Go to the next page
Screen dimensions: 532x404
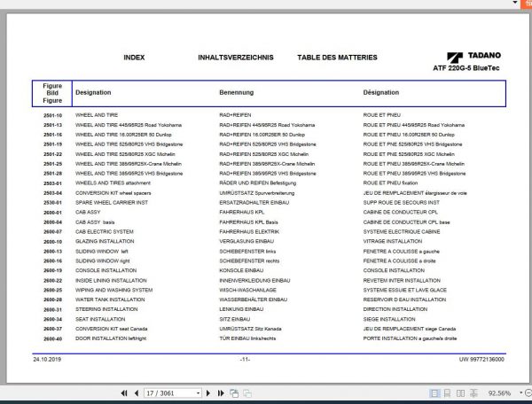(x=208, y=393)
